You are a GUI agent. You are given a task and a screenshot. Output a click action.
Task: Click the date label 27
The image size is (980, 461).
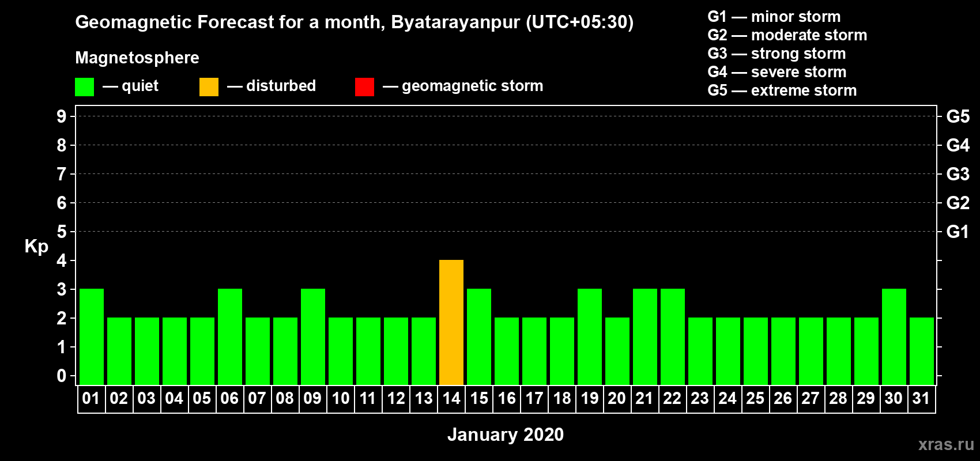point(811,398)
